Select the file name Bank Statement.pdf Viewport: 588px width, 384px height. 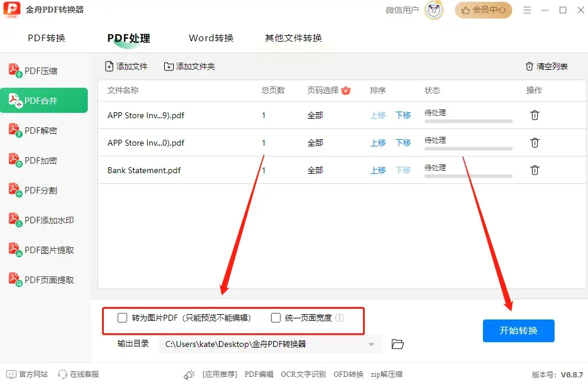(144, 170)
